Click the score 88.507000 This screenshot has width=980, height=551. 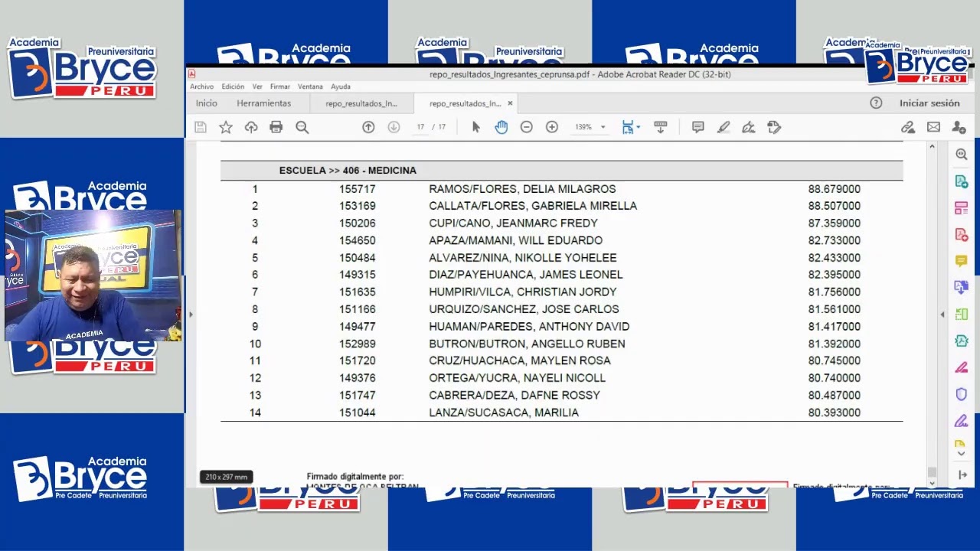coord(834,206)
